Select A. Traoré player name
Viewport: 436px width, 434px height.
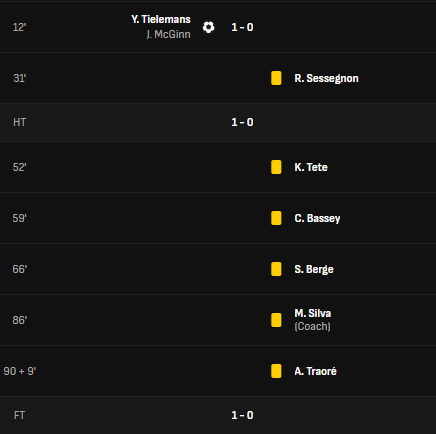[315, 371]
